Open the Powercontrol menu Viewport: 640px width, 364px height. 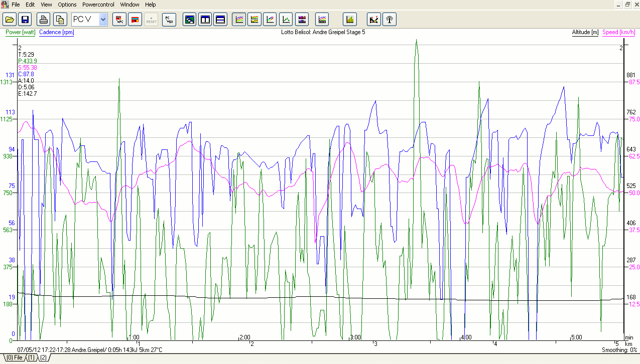[x=98, y=5]
